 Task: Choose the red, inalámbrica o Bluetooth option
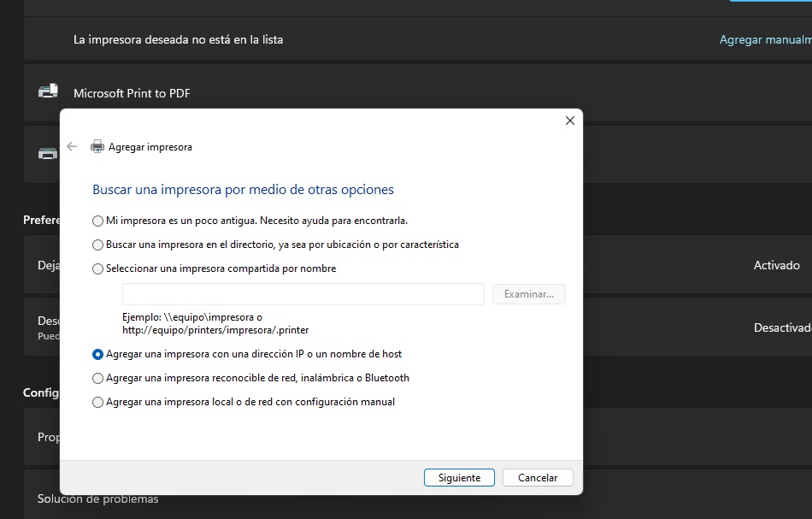click(x=98, y=378)
